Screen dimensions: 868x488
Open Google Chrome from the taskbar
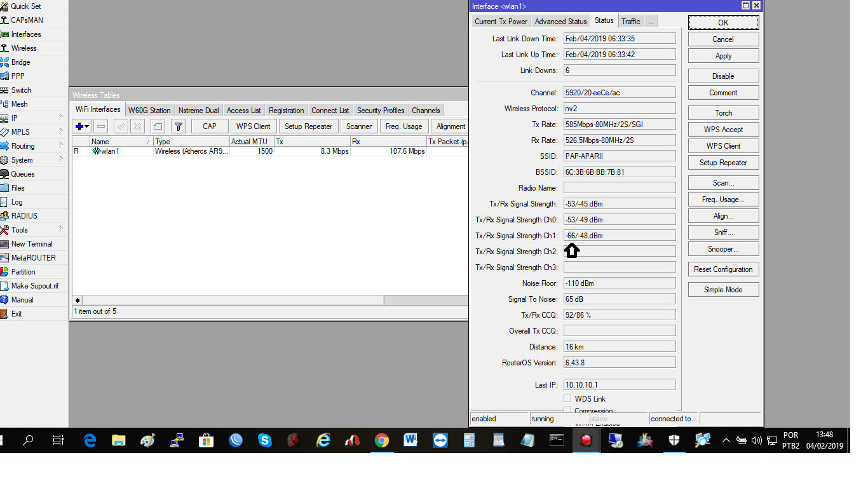click(381, 440)
